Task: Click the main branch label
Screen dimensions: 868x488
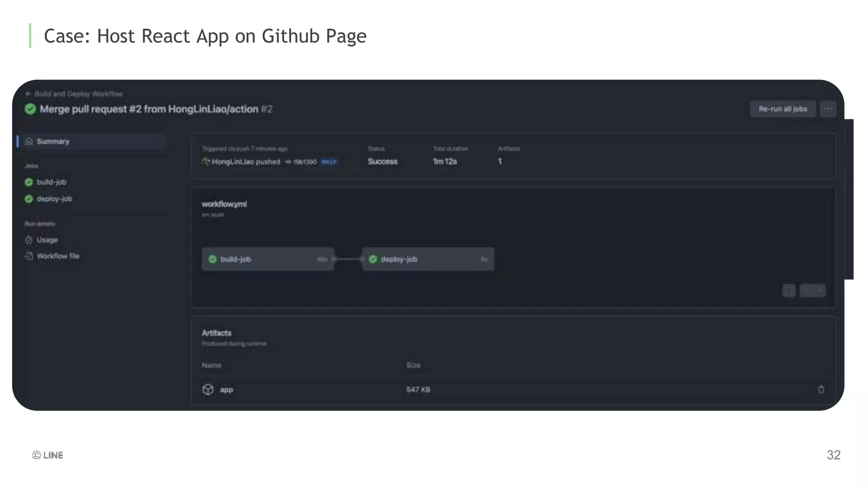Action: pos(329,162)
